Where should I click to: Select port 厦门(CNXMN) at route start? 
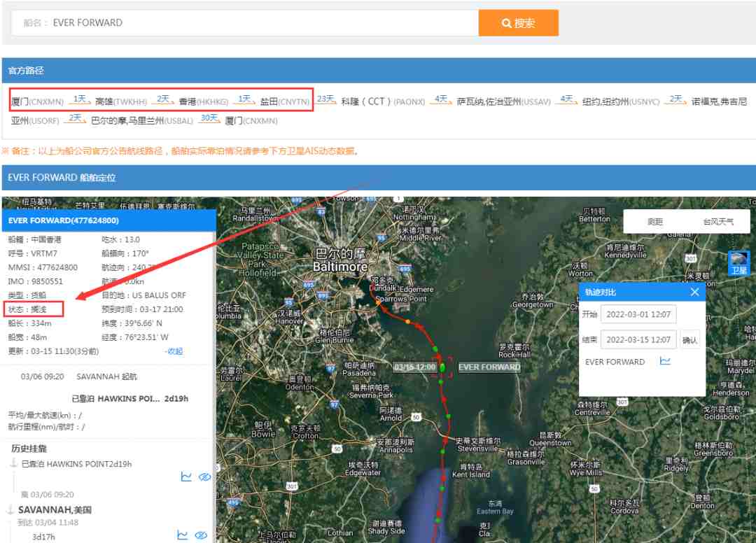pyautogui.click(x=37, y=101)
